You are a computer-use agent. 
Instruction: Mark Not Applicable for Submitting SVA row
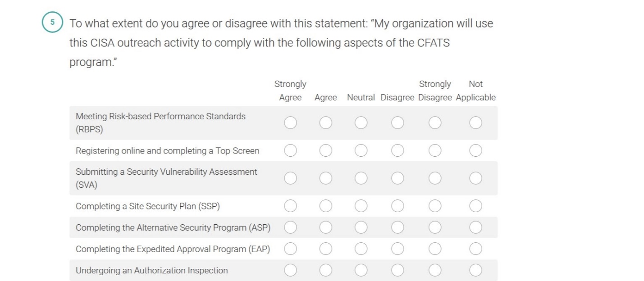[475, 178]
